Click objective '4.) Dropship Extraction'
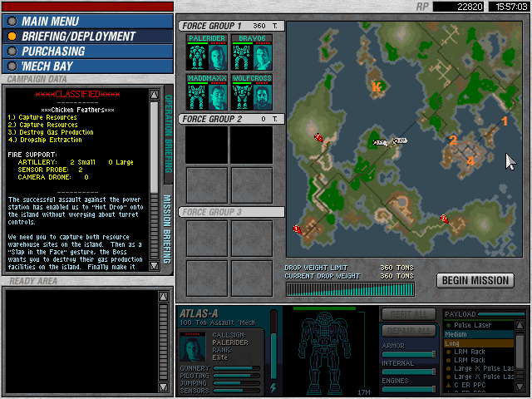 point(45,140)
